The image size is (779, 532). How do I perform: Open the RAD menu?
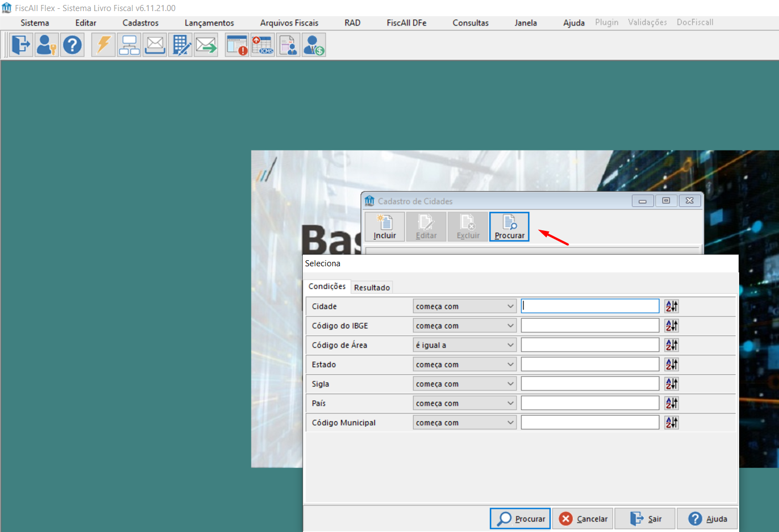click(352, 23)
